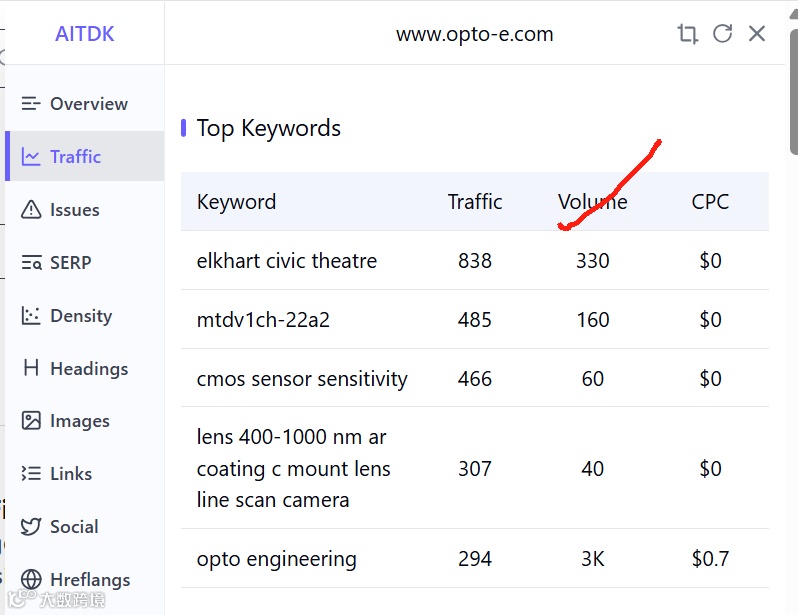Open the SERP section
This screenshot has width=798, height=615.
(84, 263)
